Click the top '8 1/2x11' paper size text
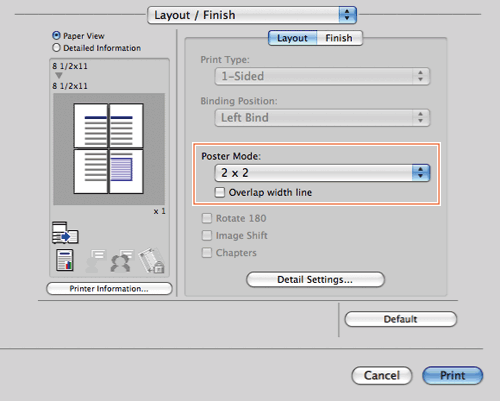500x401 pixels. point(70,66)
